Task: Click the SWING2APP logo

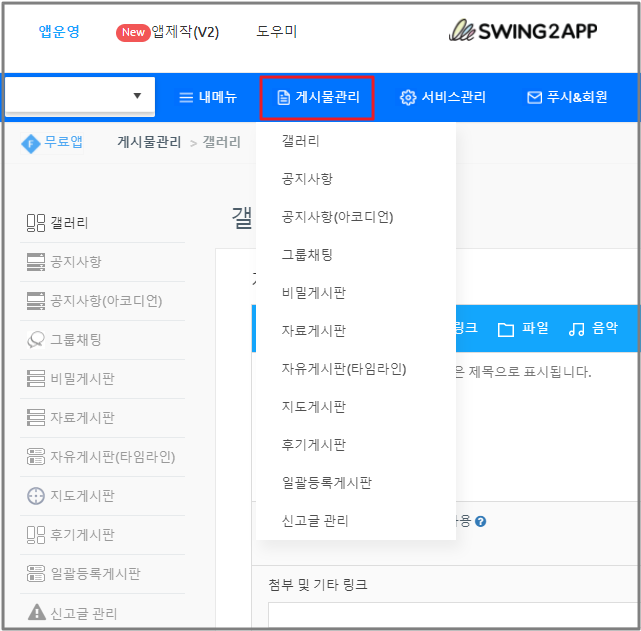Action: point(522,31)
